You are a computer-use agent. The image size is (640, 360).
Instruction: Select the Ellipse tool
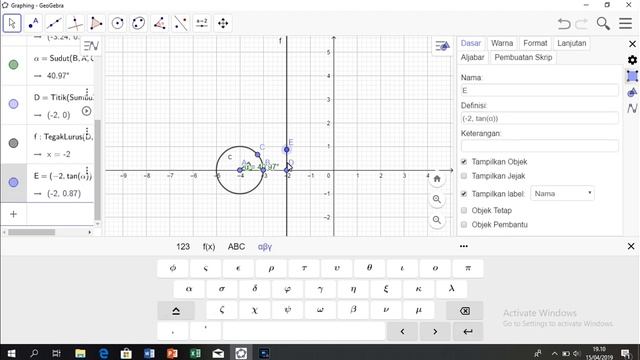[x=139, y=23]
